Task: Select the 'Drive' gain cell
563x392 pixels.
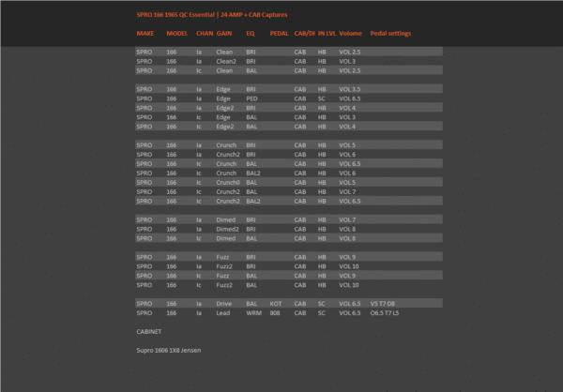Action: pos(223,304)
